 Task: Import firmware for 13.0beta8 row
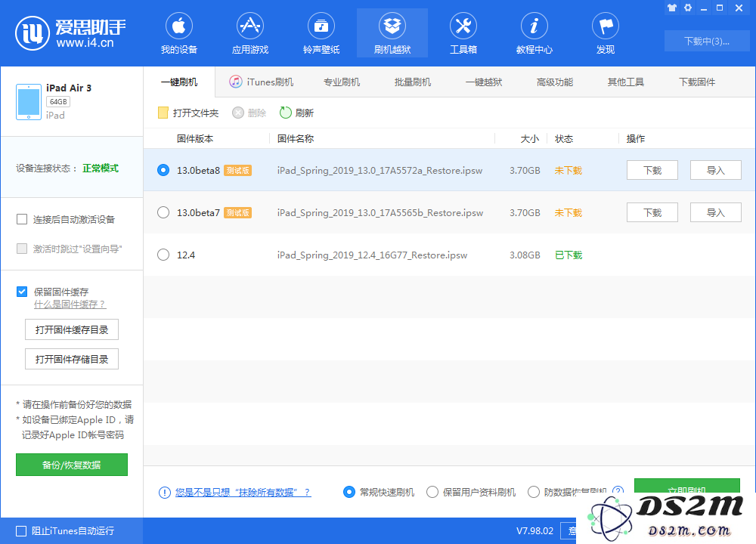pos(715,170)
